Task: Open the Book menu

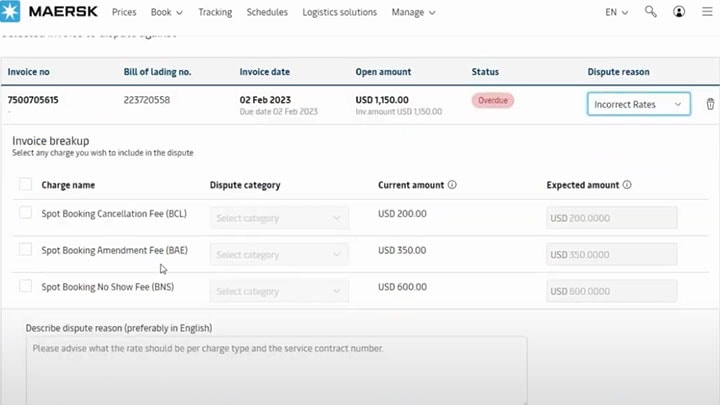Action: tap(166, 12)
